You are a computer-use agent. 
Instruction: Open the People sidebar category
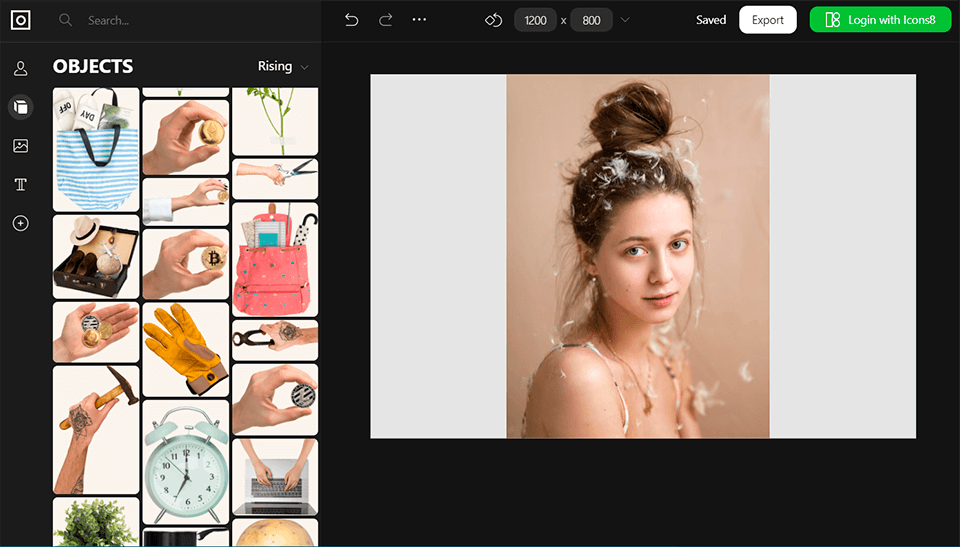click(21, 68)
